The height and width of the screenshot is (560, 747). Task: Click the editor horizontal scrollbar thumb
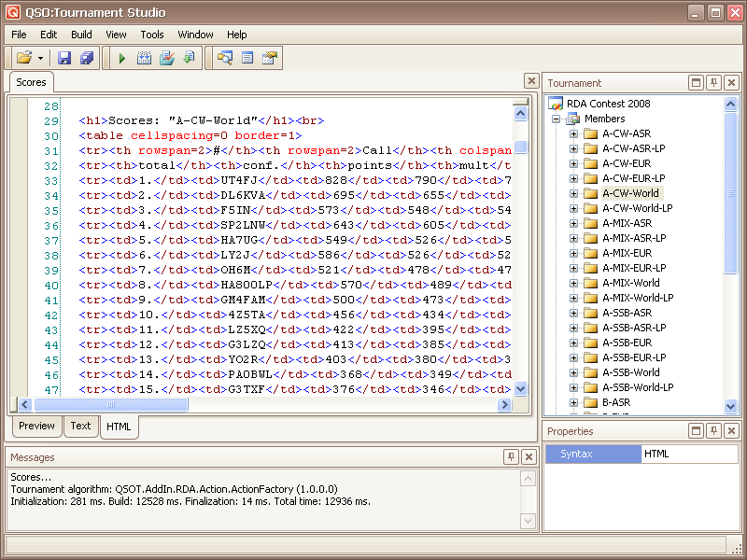click(x=110, y=405)
